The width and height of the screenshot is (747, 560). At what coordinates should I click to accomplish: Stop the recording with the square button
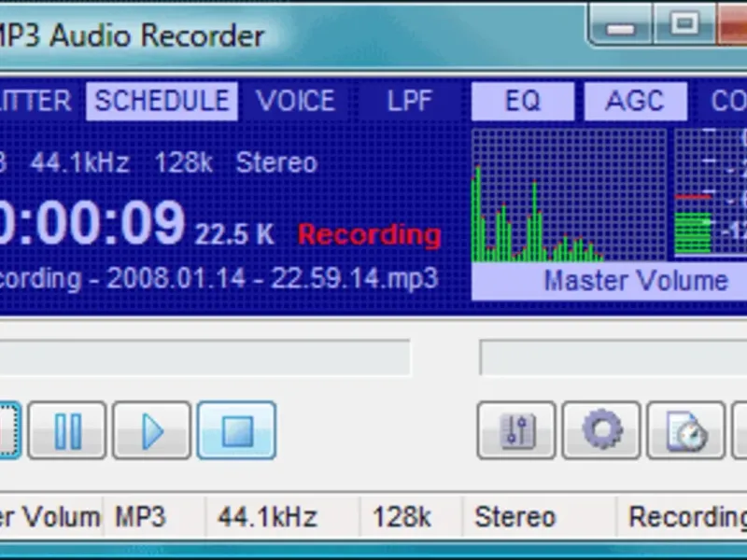pyautogui.click(x=237, y=430)
